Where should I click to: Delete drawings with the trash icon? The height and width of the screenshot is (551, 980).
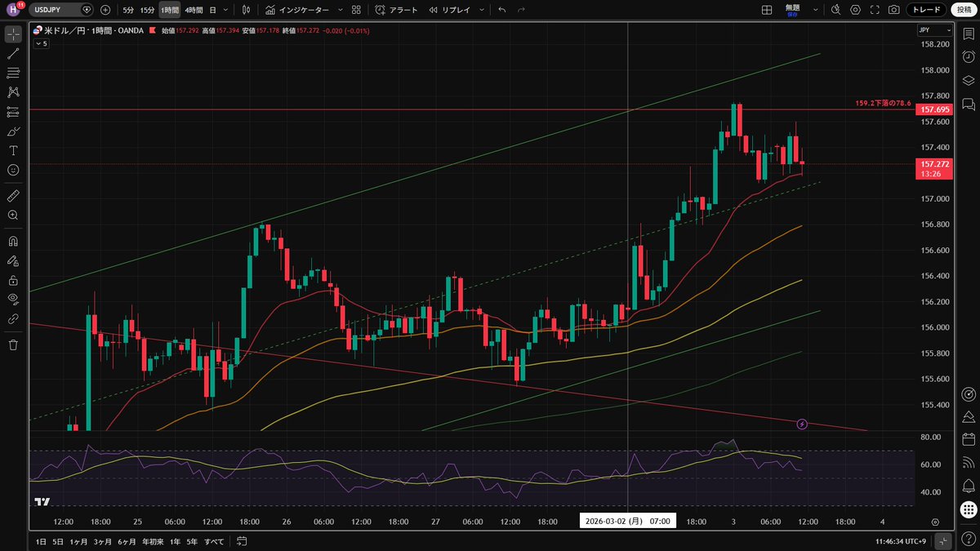click(13, 345)
